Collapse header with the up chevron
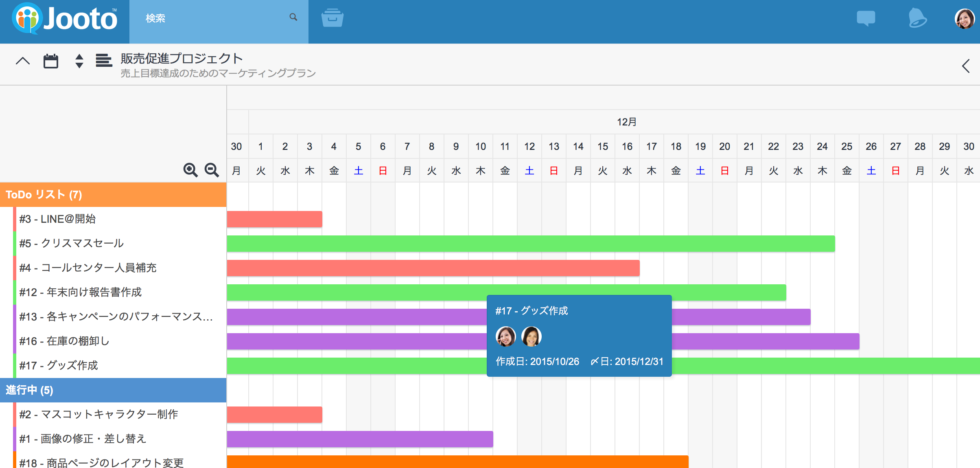The image size is (980, 468). point(23,61)
